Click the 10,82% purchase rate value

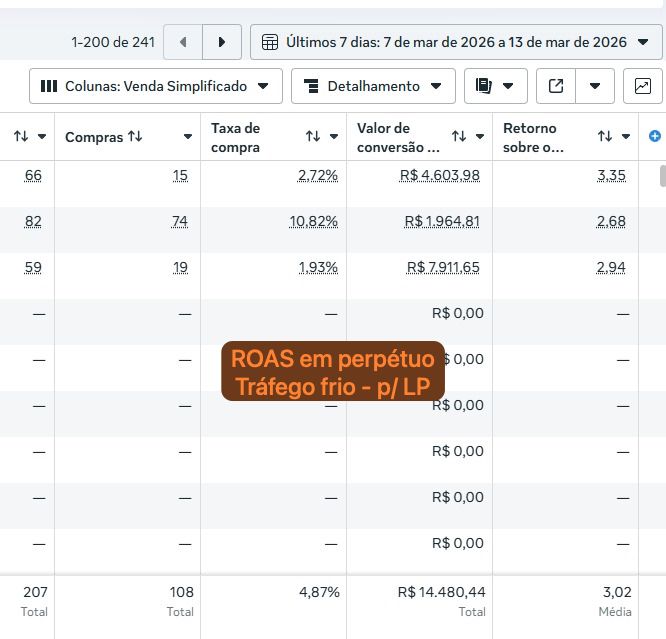314,221
